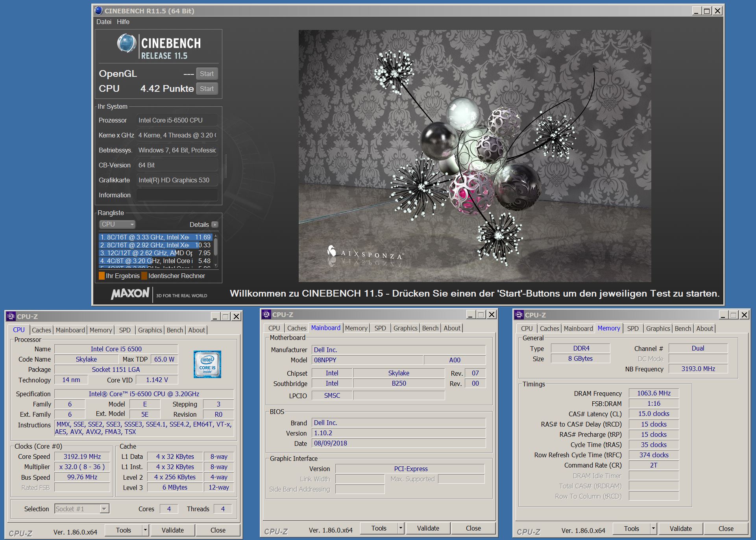Click Validate in left CPU-Z window
The height and width of the screenshot is (540, 756).
pyautogui.click(x=172, y=530)
